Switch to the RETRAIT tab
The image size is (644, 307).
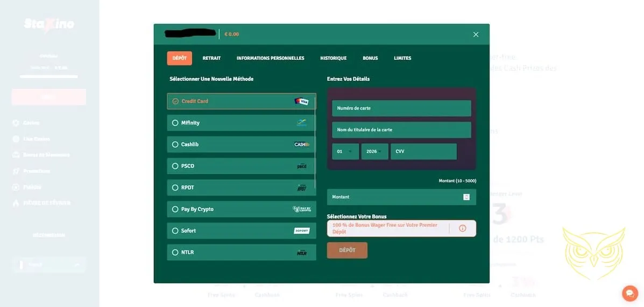[211, 58]
